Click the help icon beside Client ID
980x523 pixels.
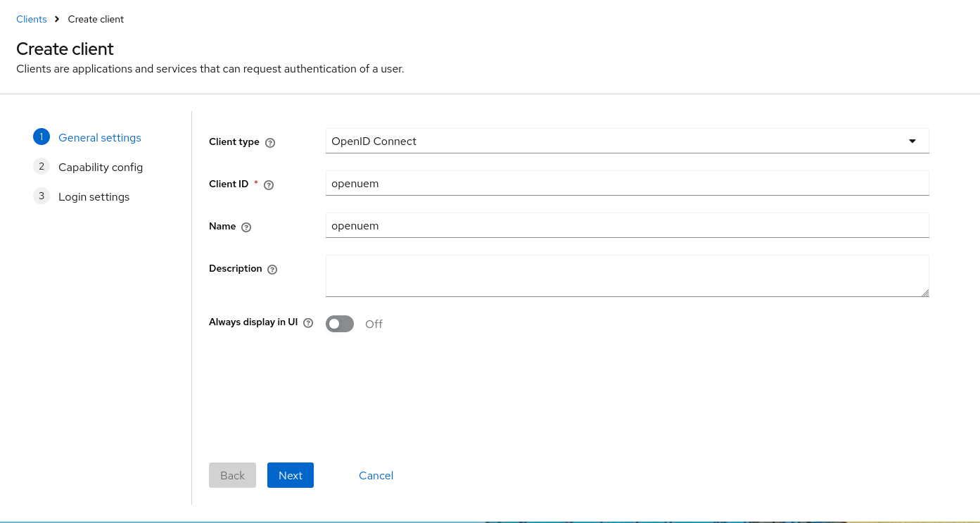[x=268, y=184]
